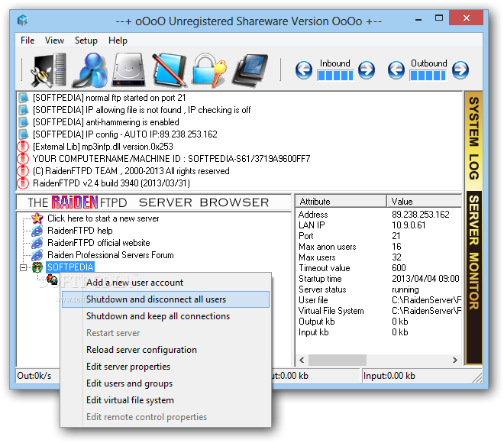Click the Outbound bandwidth meter bar
Image resolution: width=504 pixels, height=443 pixels.
click(x=428, y=76)
